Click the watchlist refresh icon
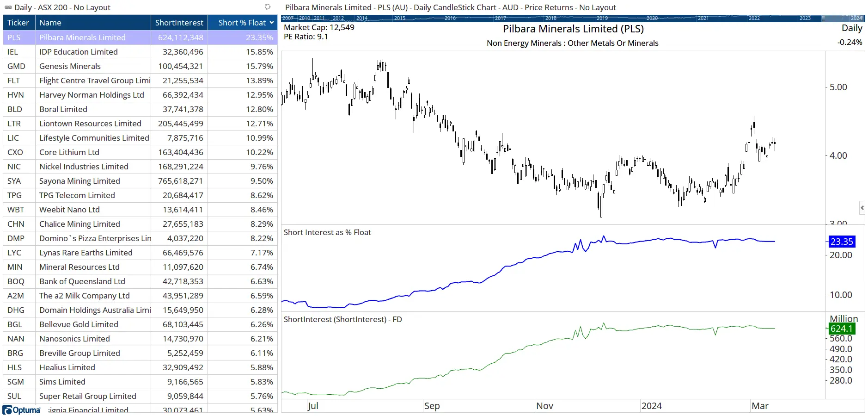Screen dimensions: 868x416 267,7
